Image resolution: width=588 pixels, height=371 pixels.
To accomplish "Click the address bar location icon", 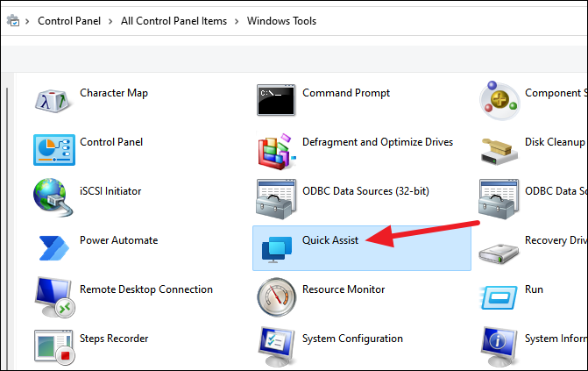I will pos(13,21).
